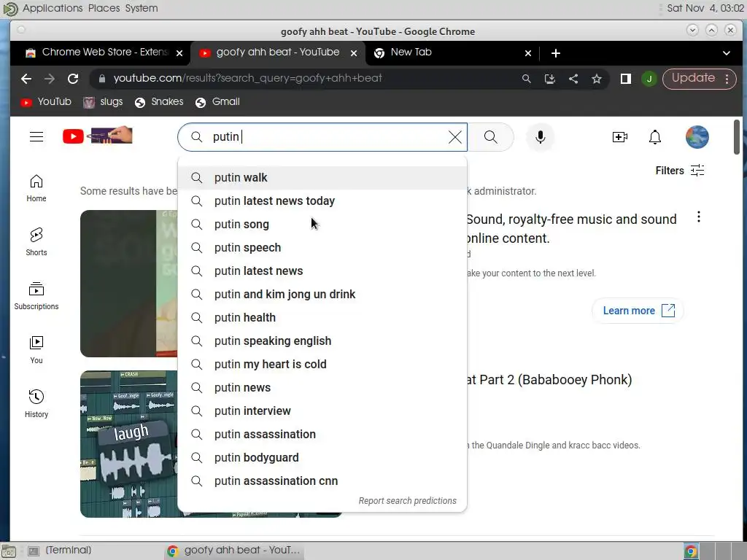Reload the page
This screenshot has height=560, width=747.
pyautogui.click(x=73, y=79)
